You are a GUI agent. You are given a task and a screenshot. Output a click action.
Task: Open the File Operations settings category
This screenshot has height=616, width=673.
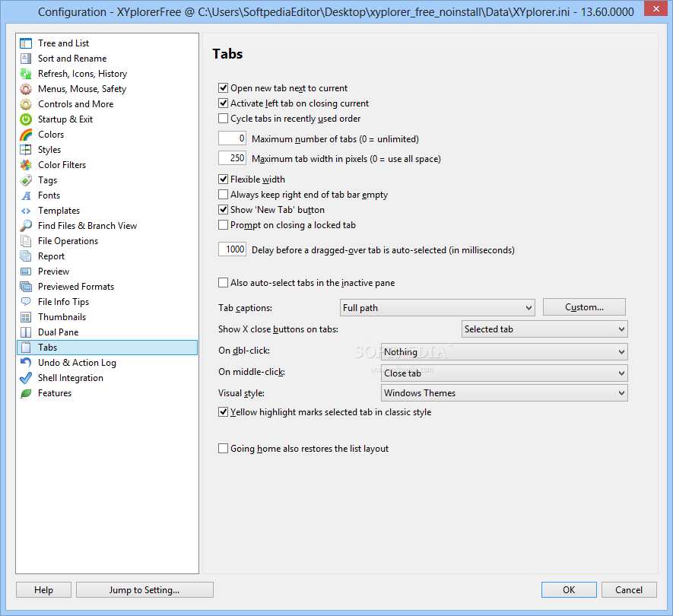tap(68, 241)
